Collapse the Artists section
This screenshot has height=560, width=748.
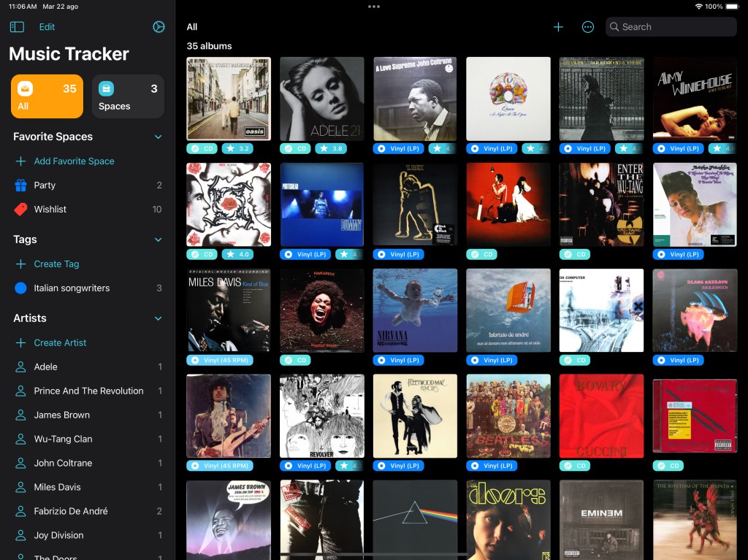point(158,318)
